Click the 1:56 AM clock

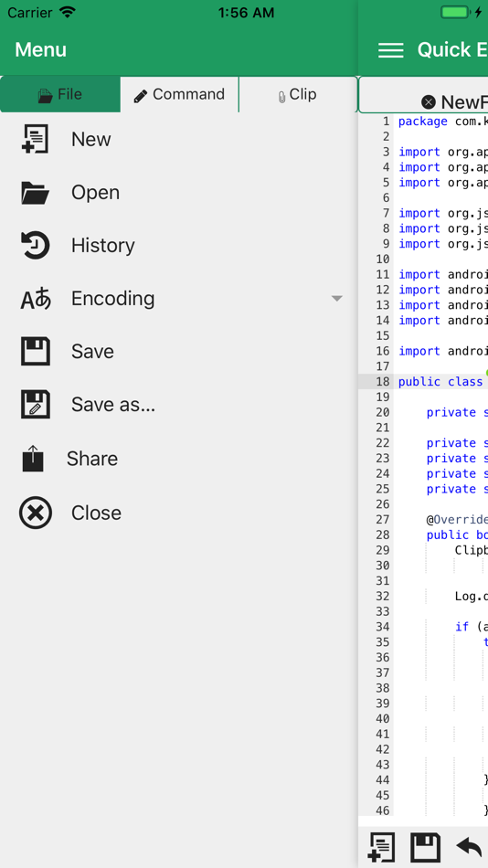(246, 13)
